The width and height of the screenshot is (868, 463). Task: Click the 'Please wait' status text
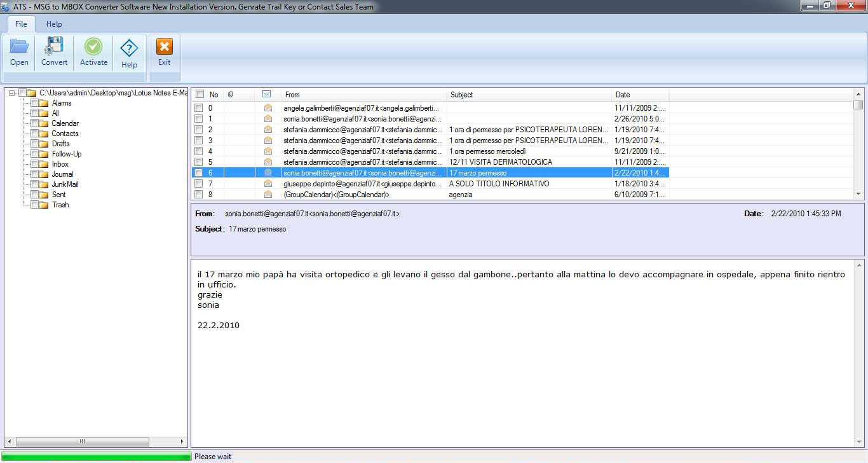(x=213, y=457)
